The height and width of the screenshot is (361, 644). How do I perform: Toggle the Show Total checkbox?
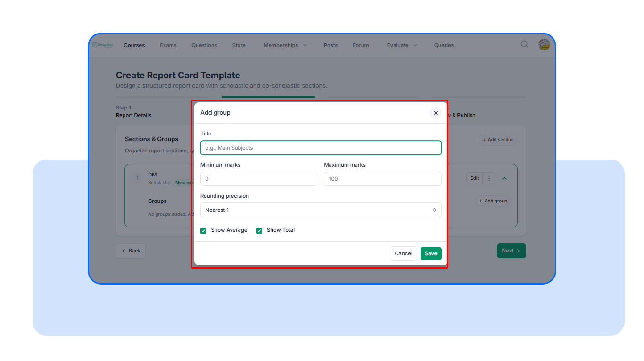point(259,230)
